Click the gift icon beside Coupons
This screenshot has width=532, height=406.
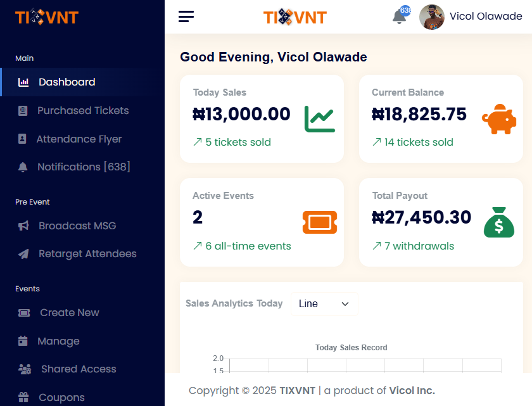click(23, 398)
